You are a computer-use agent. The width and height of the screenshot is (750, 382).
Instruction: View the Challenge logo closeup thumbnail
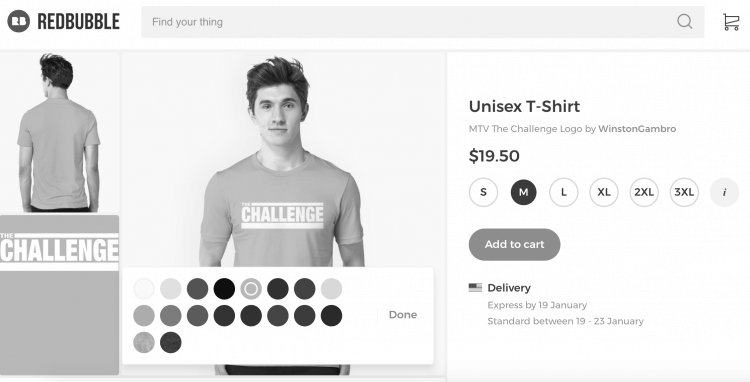[x=59, y=295]
